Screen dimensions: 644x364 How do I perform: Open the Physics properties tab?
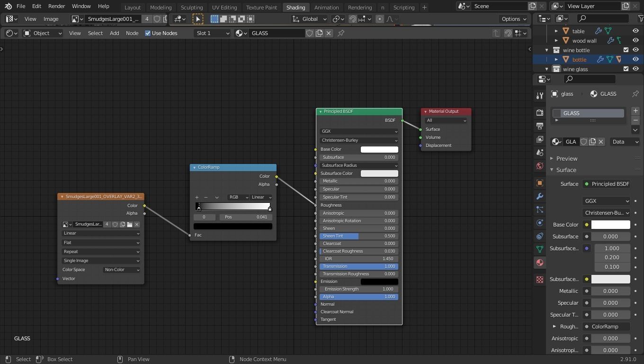point(539,223)
